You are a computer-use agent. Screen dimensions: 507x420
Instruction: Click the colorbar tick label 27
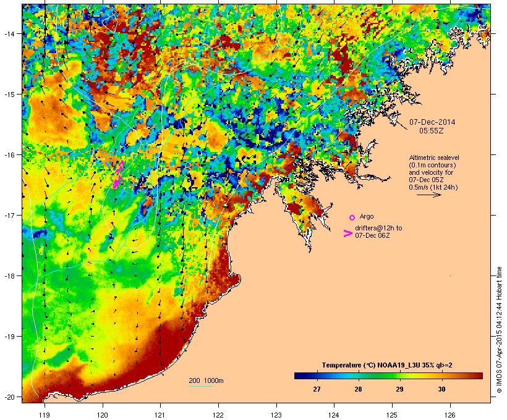click(317, 389)
